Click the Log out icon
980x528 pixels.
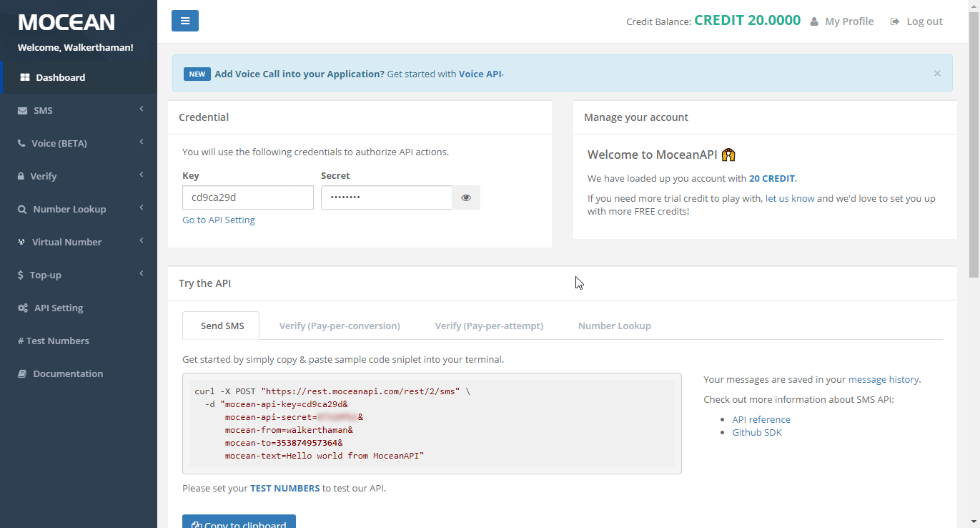coord(895,21)
